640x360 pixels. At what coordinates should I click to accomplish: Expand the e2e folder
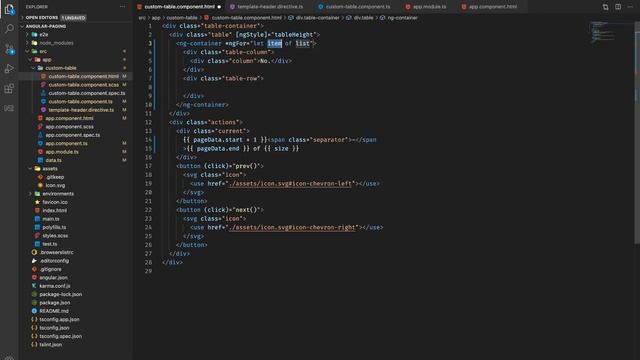click(x=44, y=35)
